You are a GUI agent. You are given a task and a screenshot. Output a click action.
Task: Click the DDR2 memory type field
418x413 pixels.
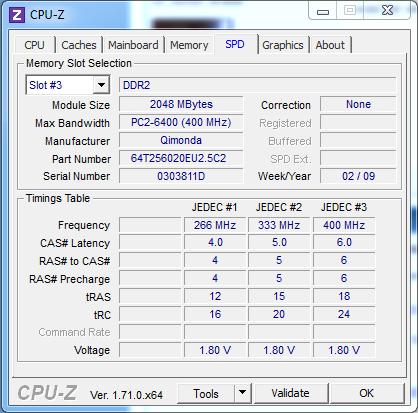click(257, 85)
